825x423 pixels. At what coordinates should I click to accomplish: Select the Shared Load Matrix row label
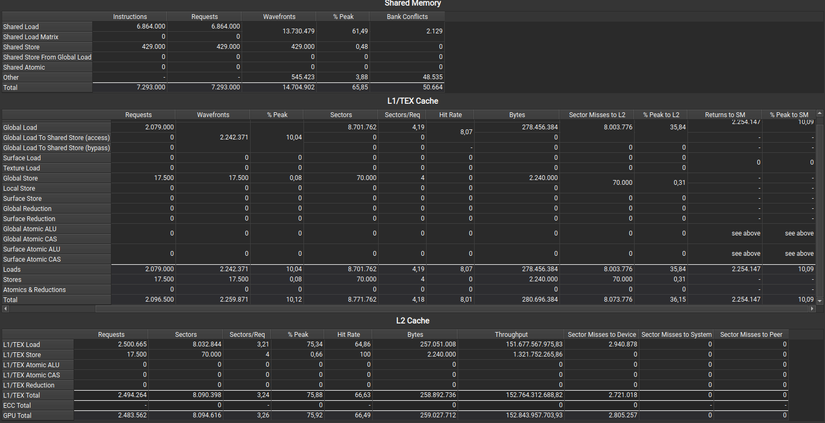pyautogui.click(x=47, y=37)
